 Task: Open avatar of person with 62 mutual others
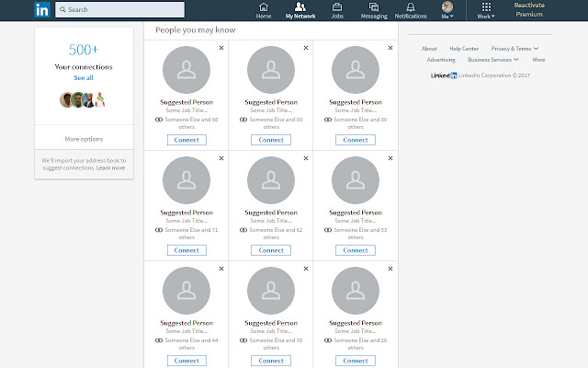[271, 180]
